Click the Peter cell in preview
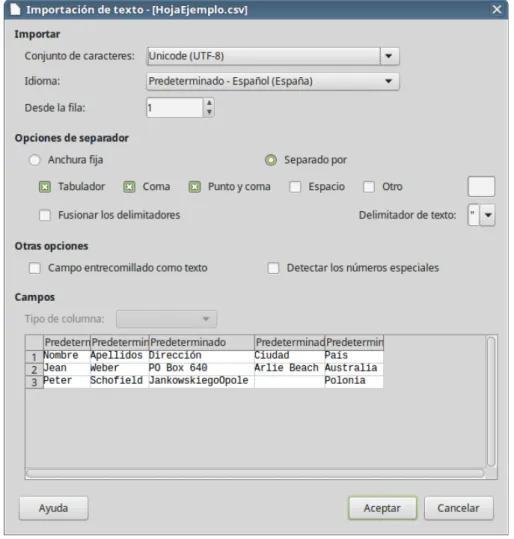 click(x=67, y=381)
